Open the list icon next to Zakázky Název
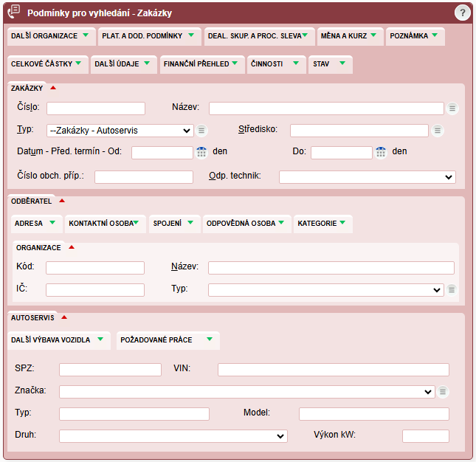 [x=452, y=108]
